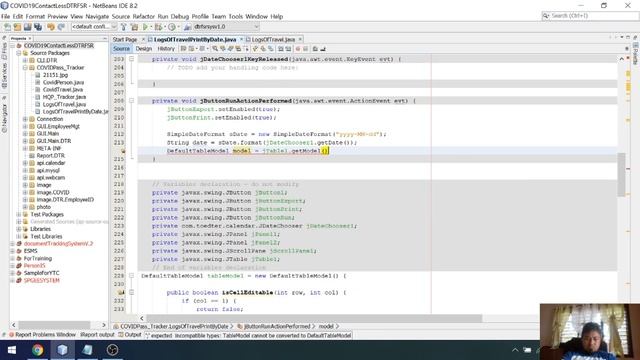The height and width of the screenshot is (360, 640).
Task: Collapse code fold at line 229
Action: (131, 276)
